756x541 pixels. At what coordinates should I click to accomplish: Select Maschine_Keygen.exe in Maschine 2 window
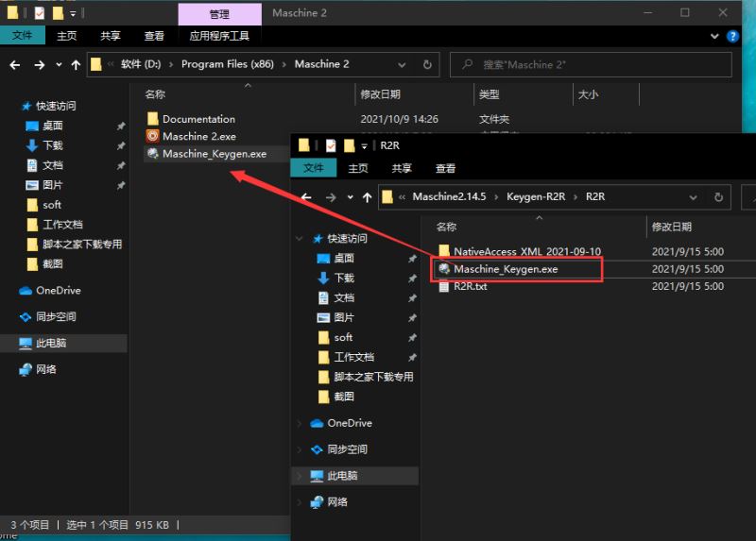pyautogui.click(x=215, y=154)
